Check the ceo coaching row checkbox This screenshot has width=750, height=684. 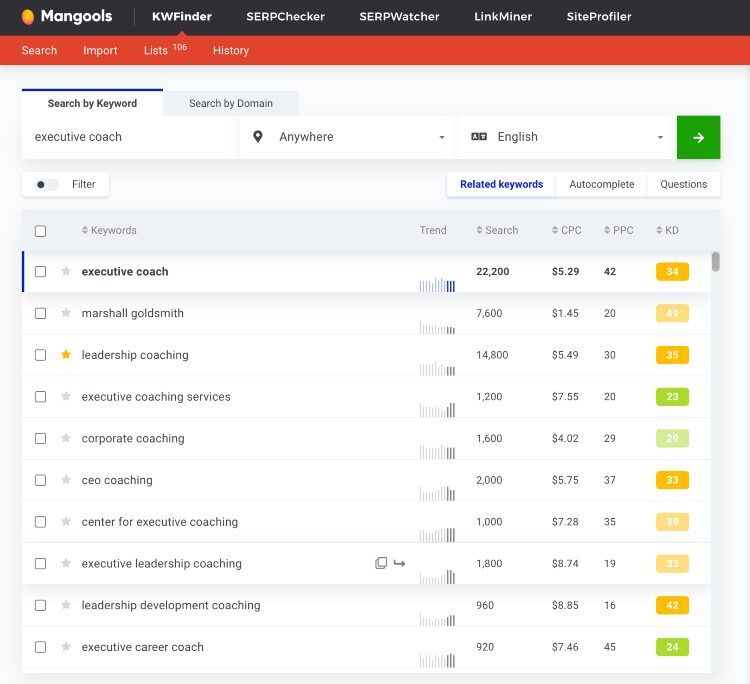click(x=41, y=480)
